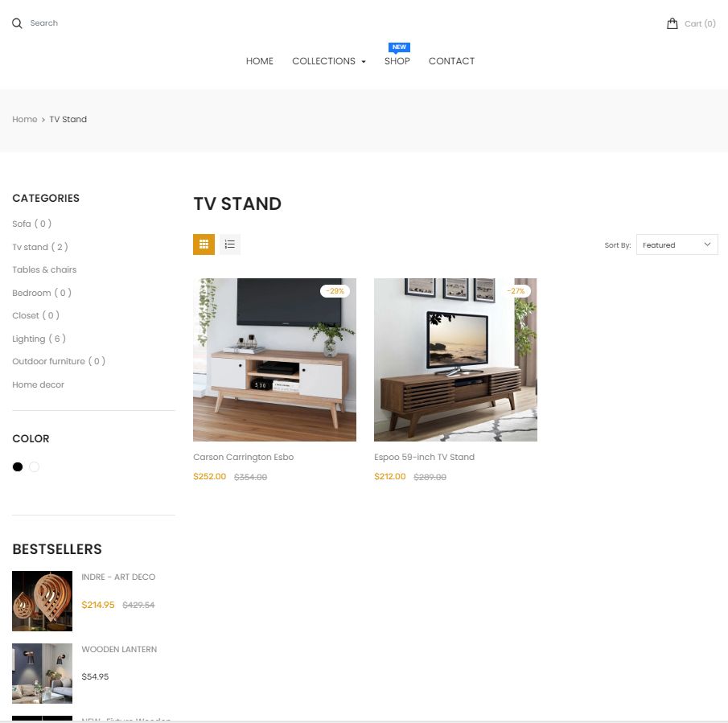Select the Bedroom category

click(42, 293)
